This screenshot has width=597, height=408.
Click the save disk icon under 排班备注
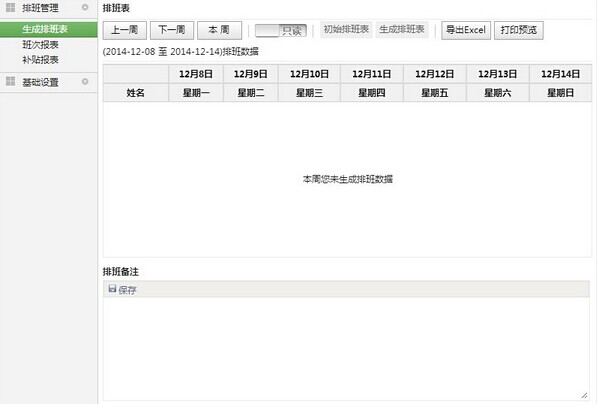(x=112, y=288)
